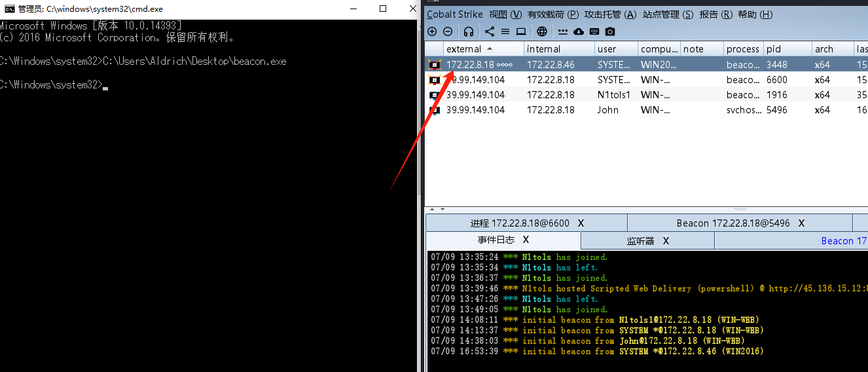The height and width of the screenshot is (372, 868).
Task: View screenshots with the camera icon
Action: pyautogui.click(x=610, y=31)
